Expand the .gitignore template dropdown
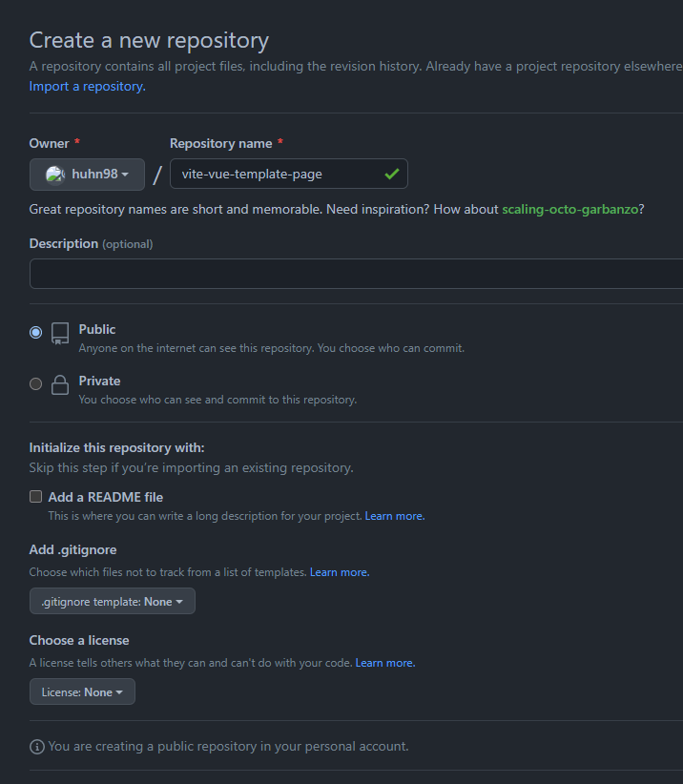 coord(113,602)
